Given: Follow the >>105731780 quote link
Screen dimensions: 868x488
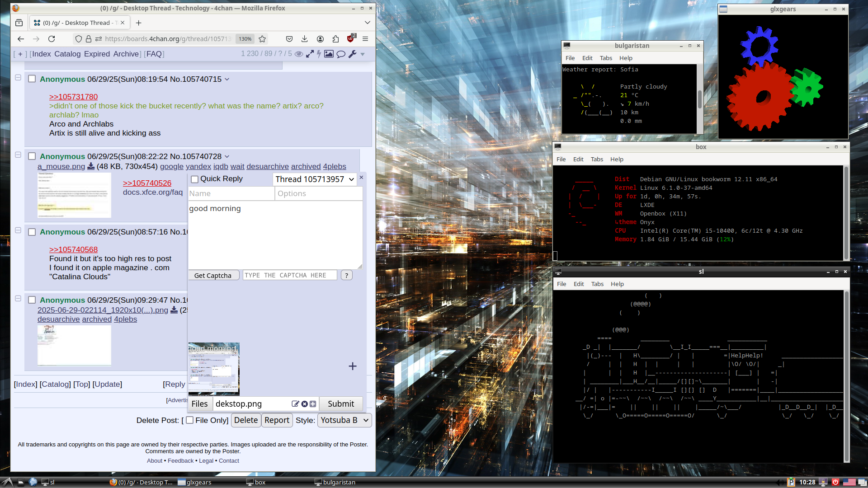Looking at the screenshot, I should pos(73,97).
